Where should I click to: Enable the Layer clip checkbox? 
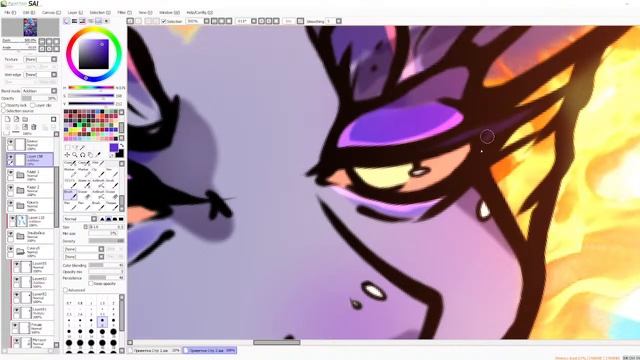tap(33, 105)
